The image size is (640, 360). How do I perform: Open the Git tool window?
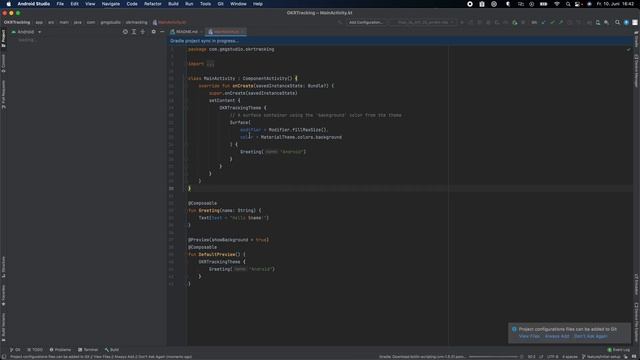[x=15, y=350]
